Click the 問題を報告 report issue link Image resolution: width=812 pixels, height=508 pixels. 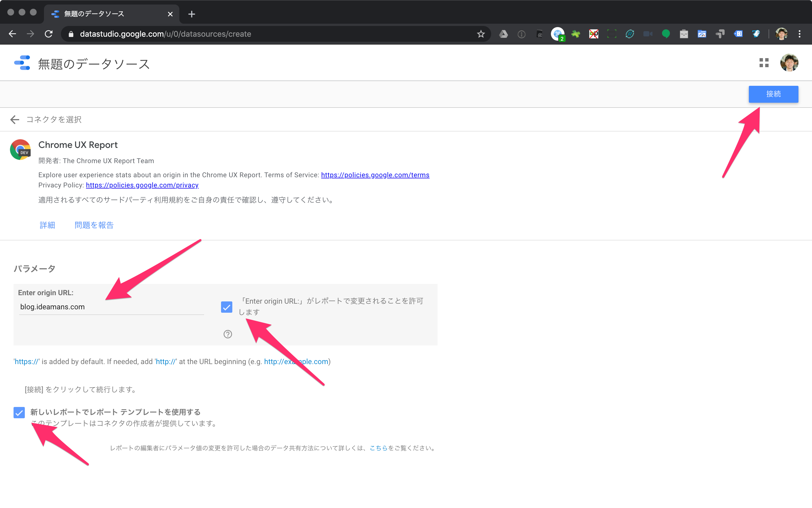(x=94, y=225)
